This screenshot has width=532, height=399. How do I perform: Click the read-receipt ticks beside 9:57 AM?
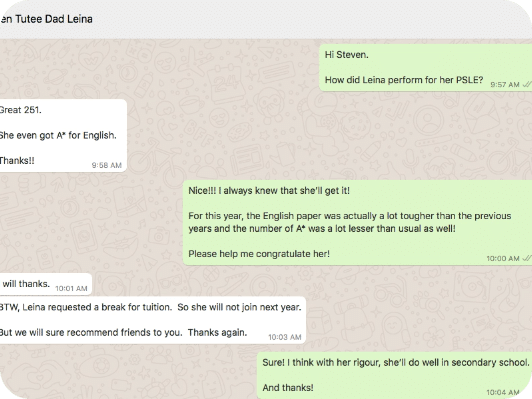coord(527,84)
